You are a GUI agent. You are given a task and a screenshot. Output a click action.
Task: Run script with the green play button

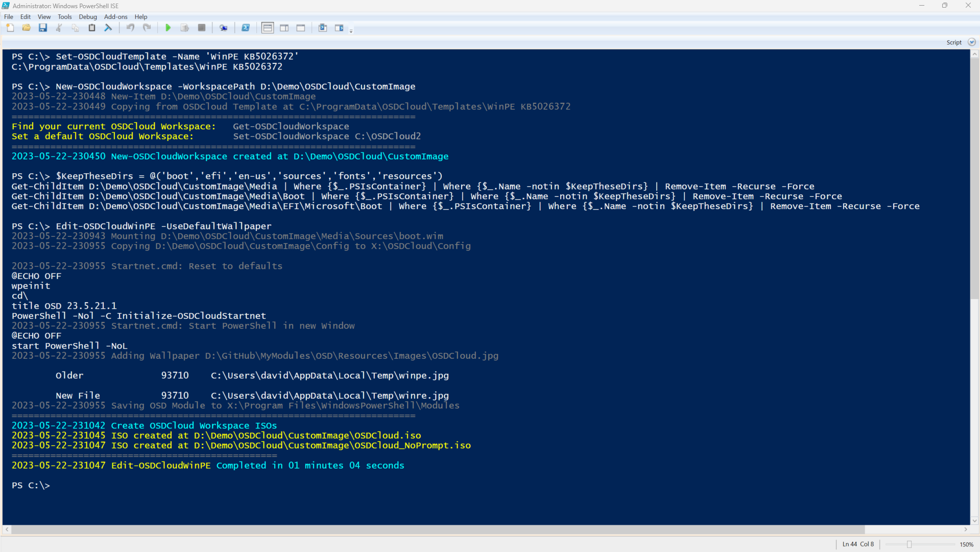[168, 28]
